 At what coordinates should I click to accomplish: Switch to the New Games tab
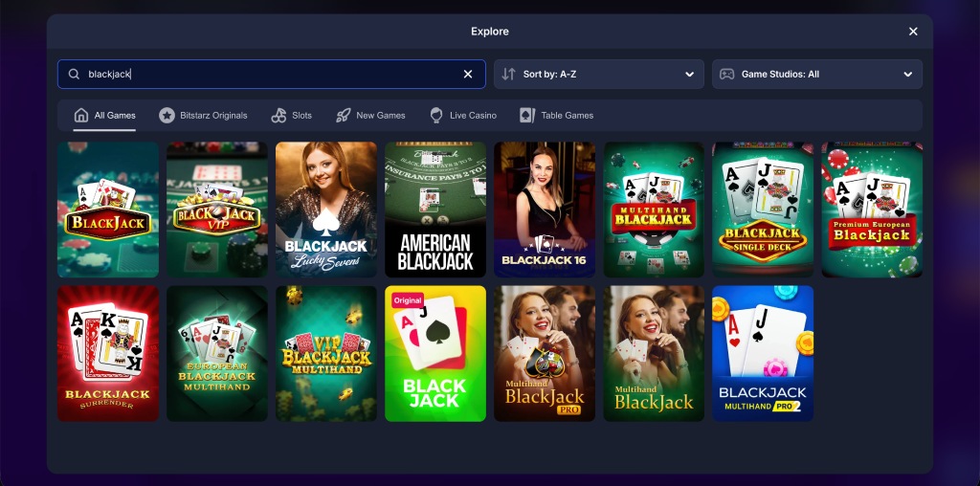click(370, 116)
